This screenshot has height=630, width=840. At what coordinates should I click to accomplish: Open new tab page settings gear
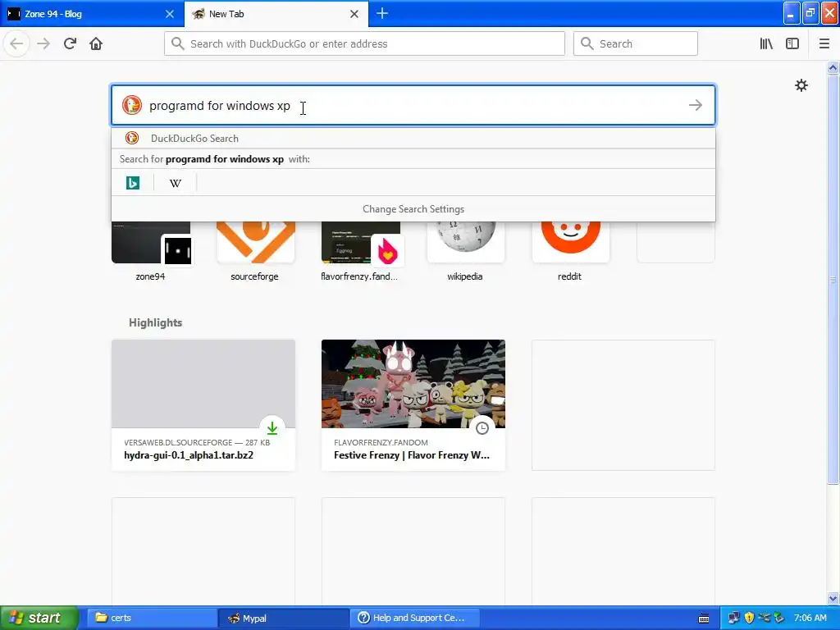[801, 85]
